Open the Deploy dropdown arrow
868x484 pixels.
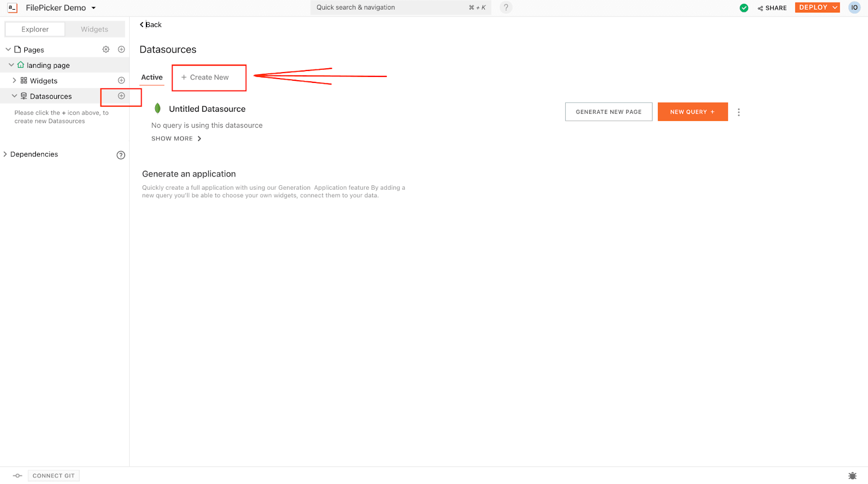click(835, 8)
